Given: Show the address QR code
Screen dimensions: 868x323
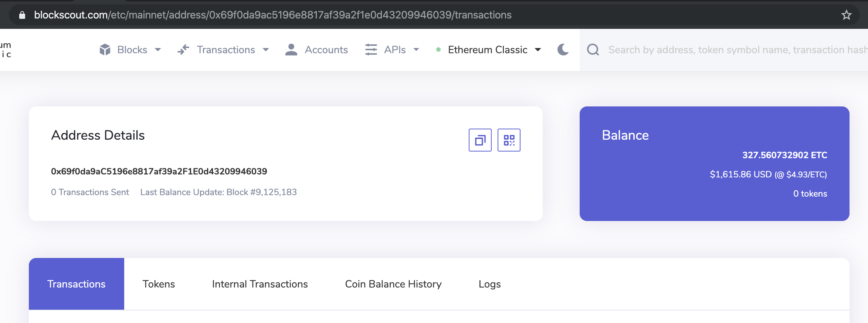Looking at the screenshot, I should click(509, 140).
